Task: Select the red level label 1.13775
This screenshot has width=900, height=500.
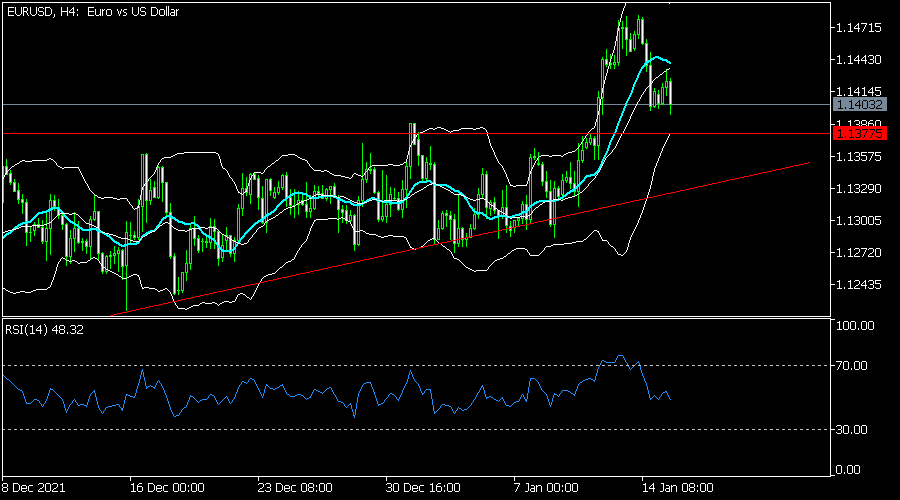Action: [859, 134]
